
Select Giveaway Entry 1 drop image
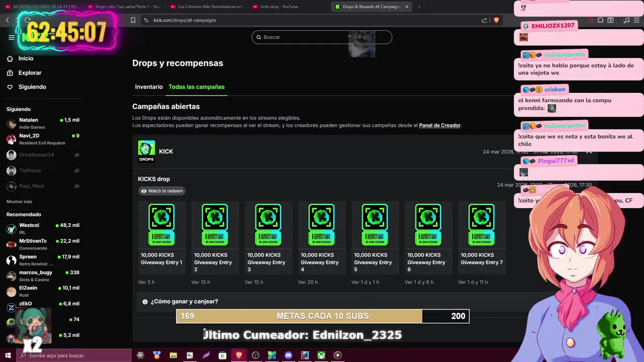coord(162,224)
